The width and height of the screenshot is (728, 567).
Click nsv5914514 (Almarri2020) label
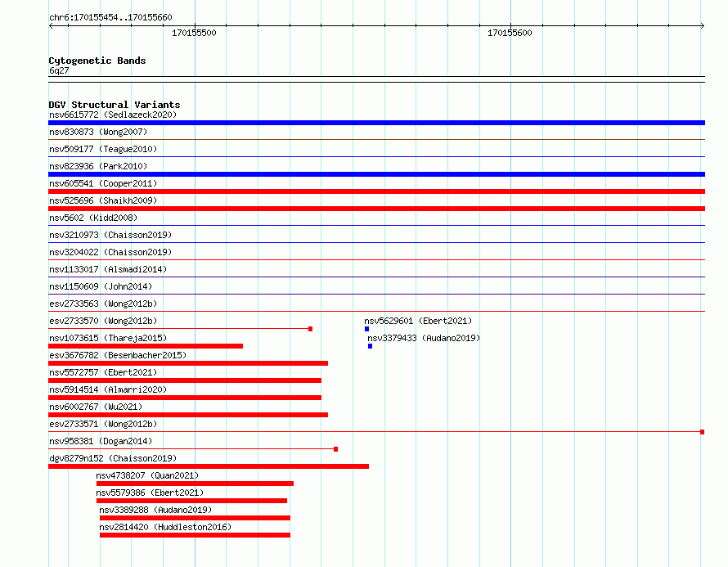pyautogui.click(x=108, y=389)
